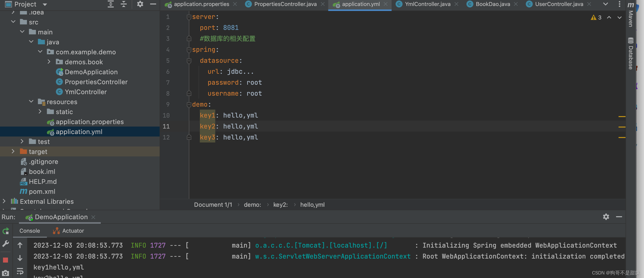Open Project panel settings gear

[140, 4]
